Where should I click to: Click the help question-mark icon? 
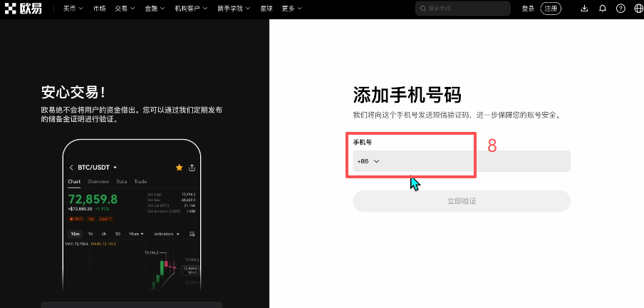tap(620, 9)
